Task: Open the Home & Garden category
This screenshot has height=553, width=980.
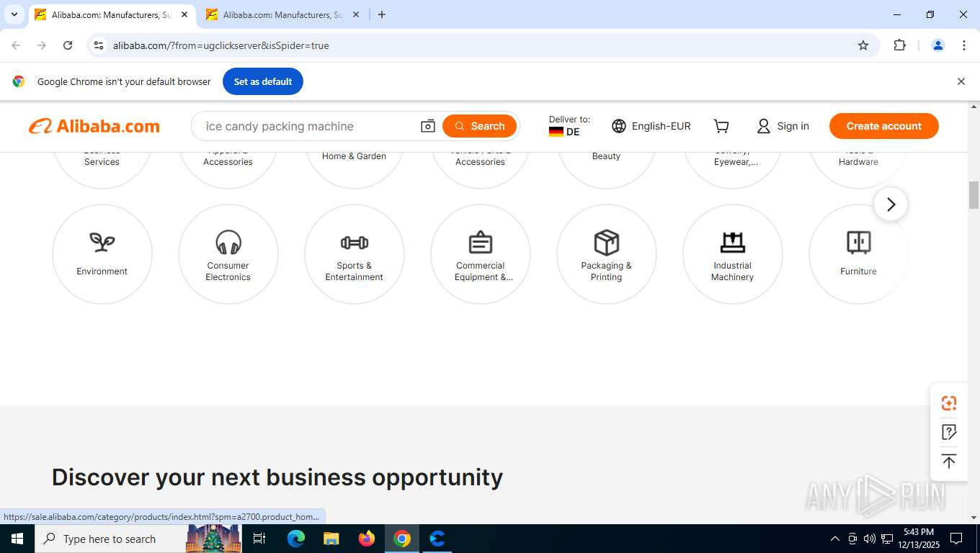Action: (x=354, y=170)
